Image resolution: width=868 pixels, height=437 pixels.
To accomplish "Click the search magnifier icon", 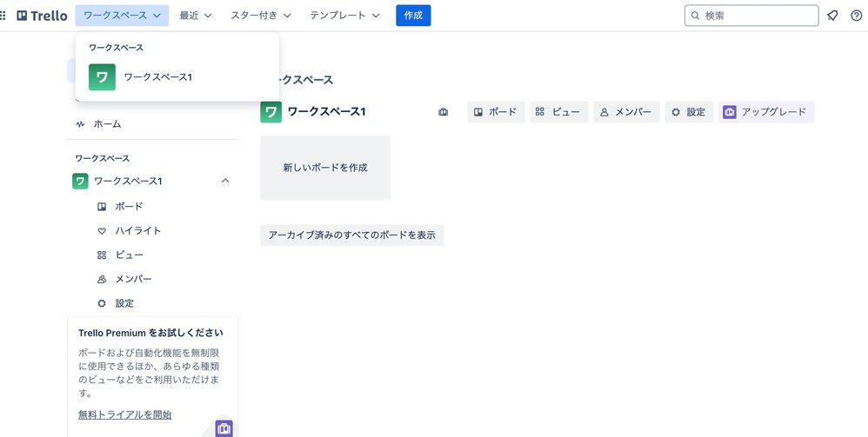I will [x=695, y=16].
